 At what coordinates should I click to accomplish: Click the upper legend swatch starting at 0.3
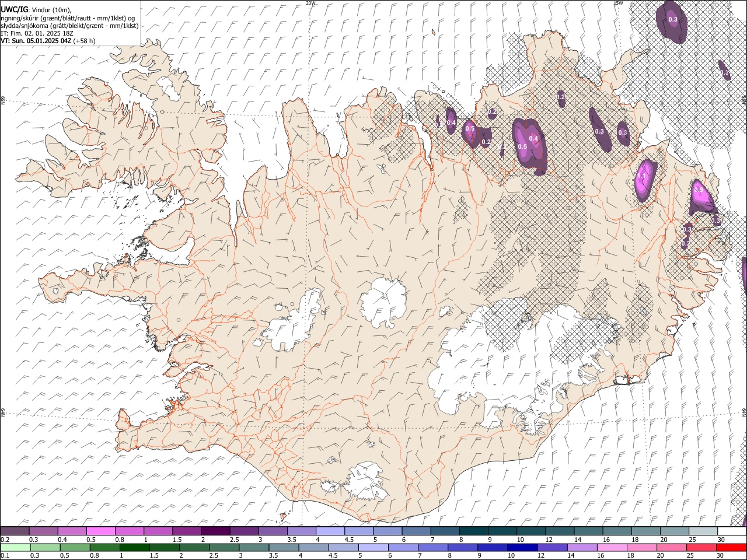click(x=43, y=531)
